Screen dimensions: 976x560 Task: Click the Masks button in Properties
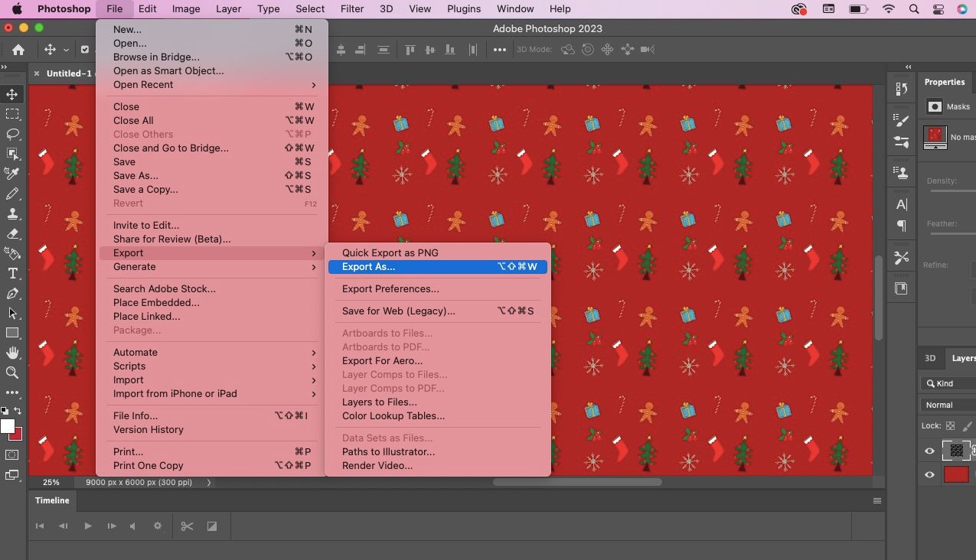coord(935,106)
